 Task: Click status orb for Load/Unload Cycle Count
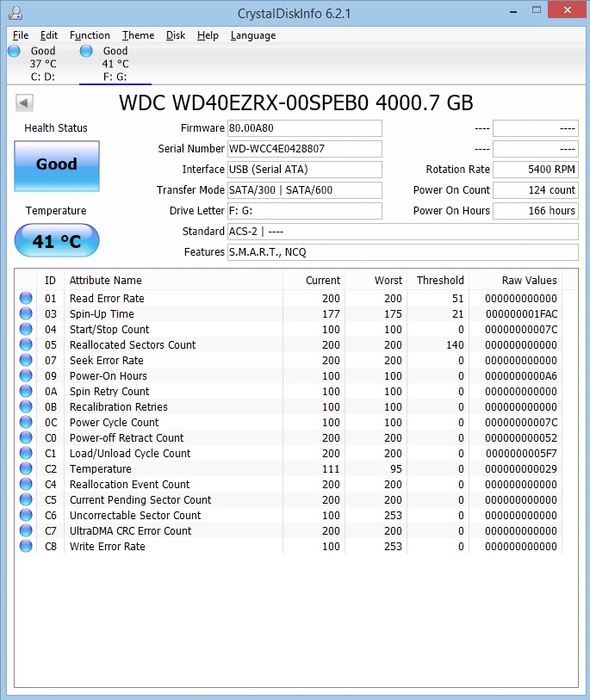pyautogui.click(x=26, y=453)
